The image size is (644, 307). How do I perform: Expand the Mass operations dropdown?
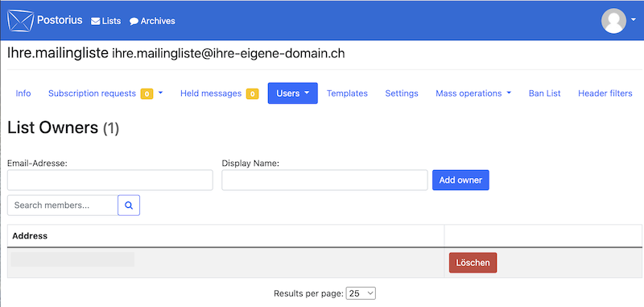tap(473, 93)
